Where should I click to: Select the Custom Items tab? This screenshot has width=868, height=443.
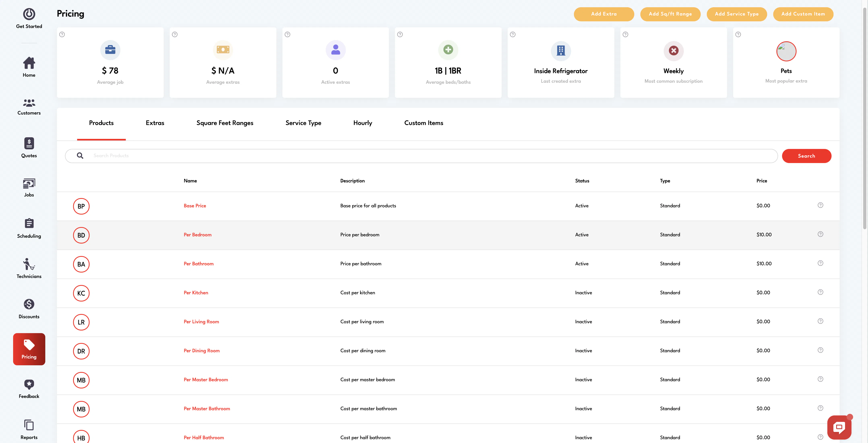pyautogui.click(x=424, y=123)
